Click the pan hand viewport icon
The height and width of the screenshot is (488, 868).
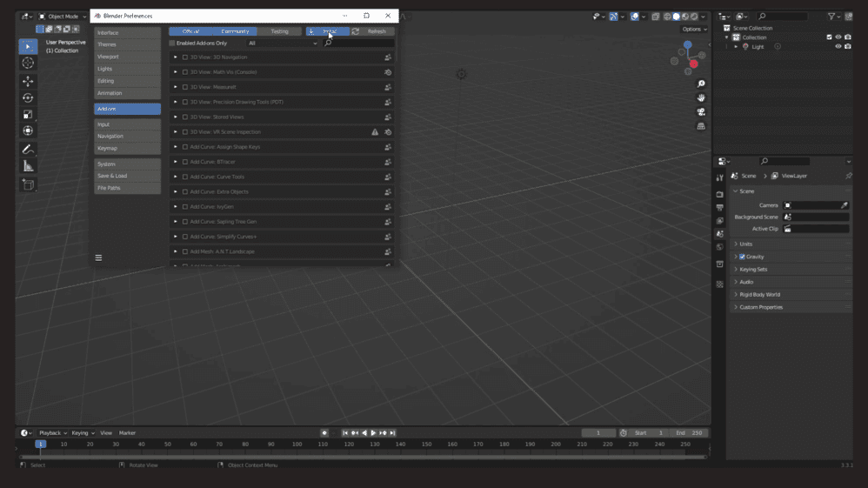point(701,98)
